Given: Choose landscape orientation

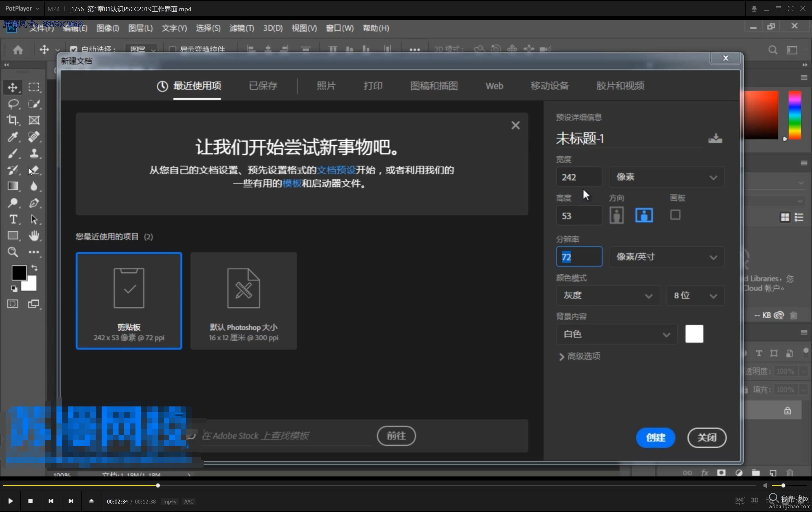Looking at the screenshot, I should [644, 215].
